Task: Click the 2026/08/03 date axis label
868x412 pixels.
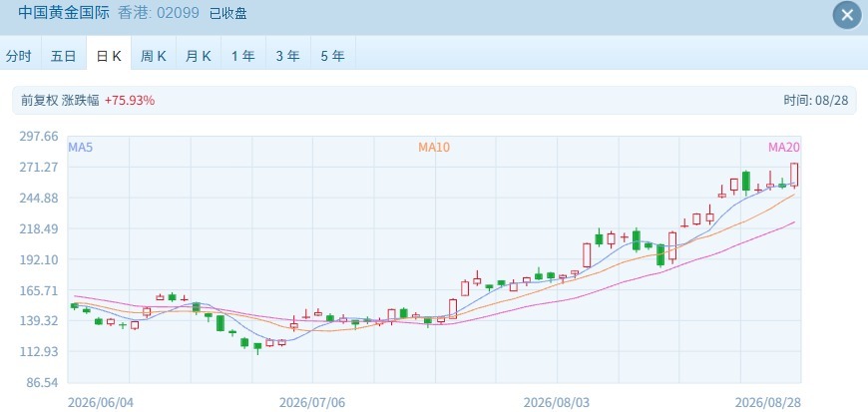Action: (x=557, y=402)
